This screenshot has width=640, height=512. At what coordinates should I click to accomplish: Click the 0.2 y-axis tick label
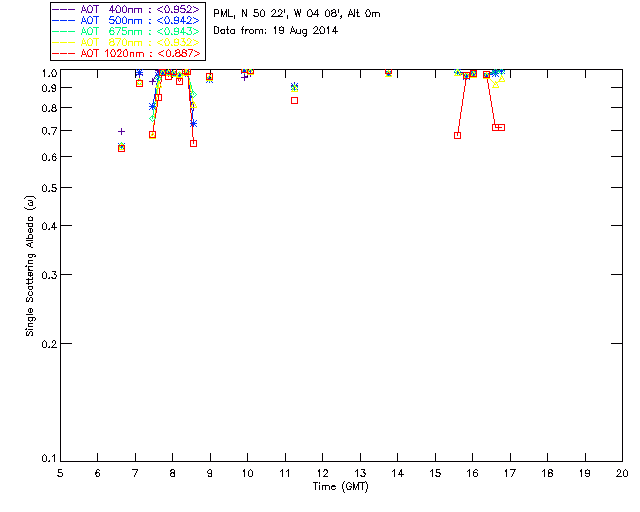pos(49,344)
